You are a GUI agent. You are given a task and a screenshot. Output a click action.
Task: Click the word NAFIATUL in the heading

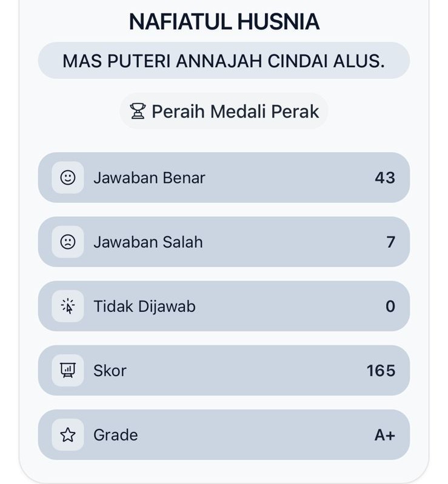[180, 22]
